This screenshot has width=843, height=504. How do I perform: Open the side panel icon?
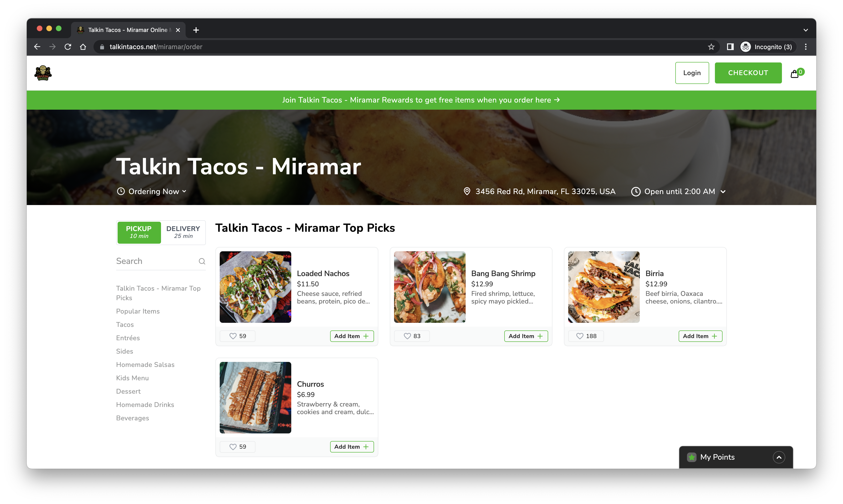(730, 47)
